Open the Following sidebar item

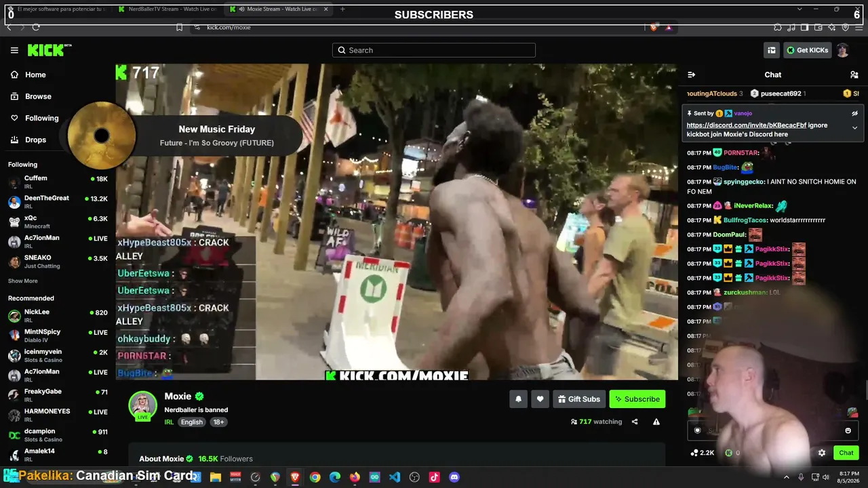click(x=35, y=118)
